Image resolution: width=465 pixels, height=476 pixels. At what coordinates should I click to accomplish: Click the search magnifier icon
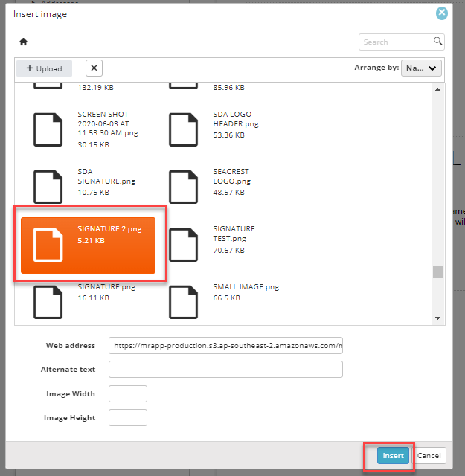click(x=437, y=41)
